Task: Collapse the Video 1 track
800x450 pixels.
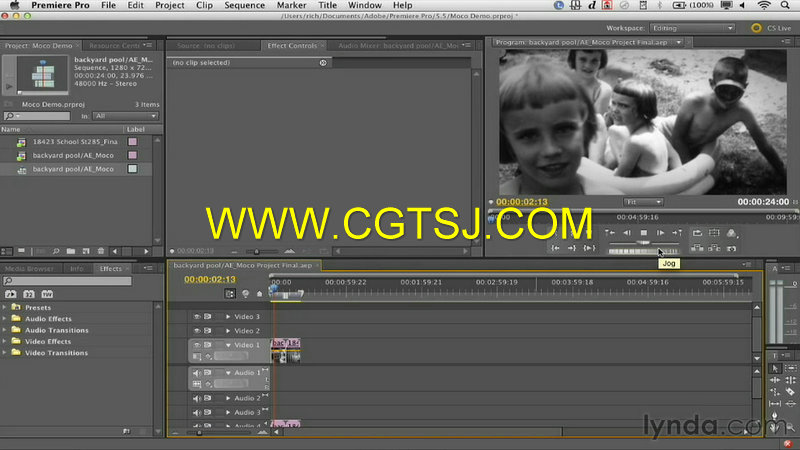Action: pos(228,345)
